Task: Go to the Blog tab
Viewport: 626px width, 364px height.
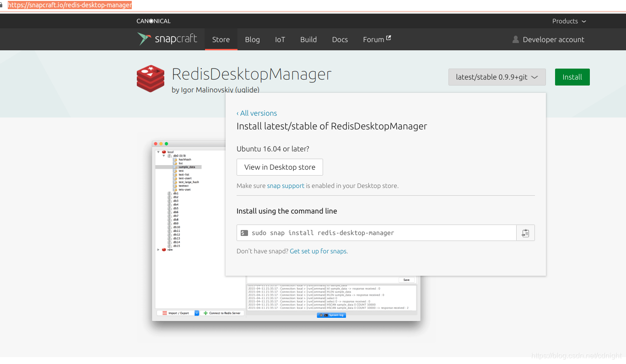Action: click(x=252, y=39)
